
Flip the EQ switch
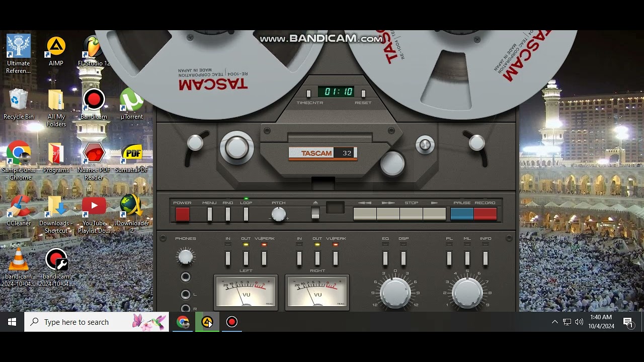(x=385, y=258)
